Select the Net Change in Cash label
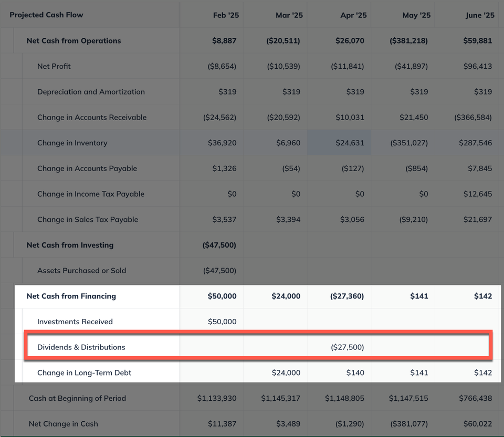Screen dimensions: 504x437 (64, 424)
